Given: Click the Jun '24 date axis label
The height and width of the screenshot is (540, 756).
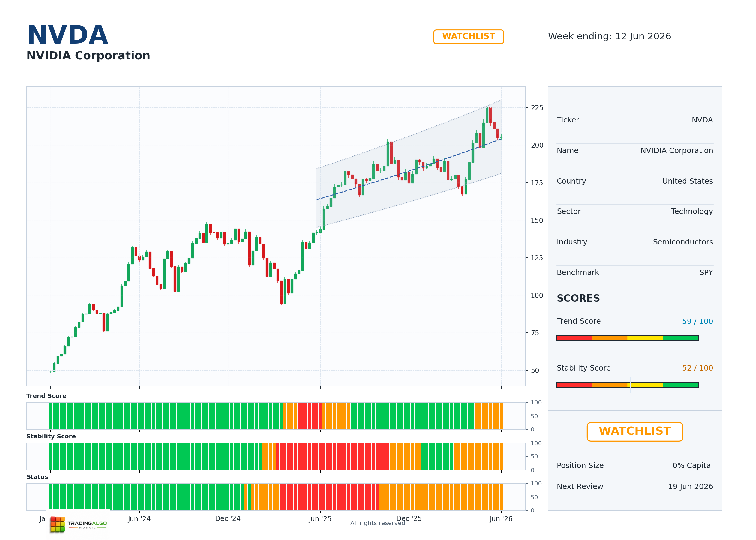Looking at the screenshot, I should 139,519.
